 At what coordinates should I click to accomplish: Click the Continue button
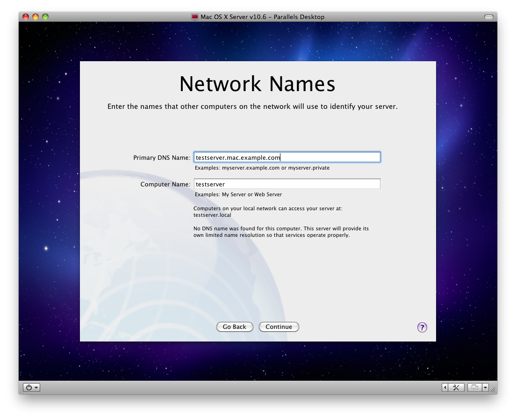[279, 327]
